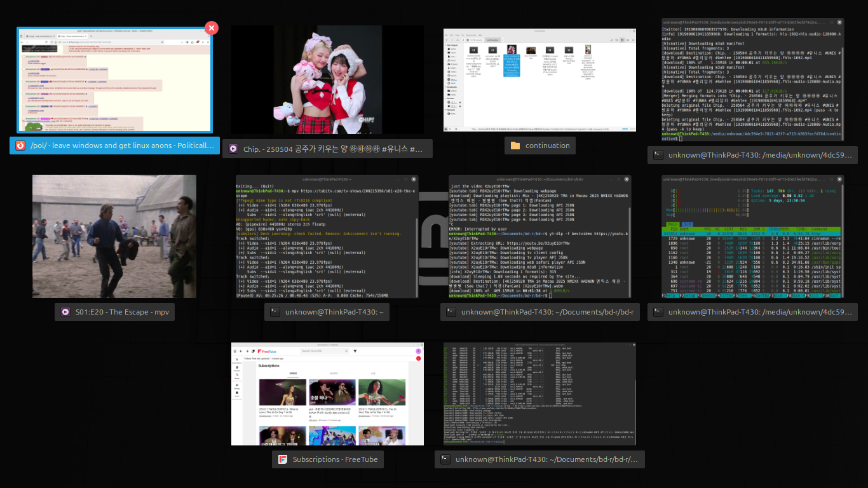Screen dimensions: 868x488
Task: Click the terminal icon under the htop window
Action: [x=659, y=312]
